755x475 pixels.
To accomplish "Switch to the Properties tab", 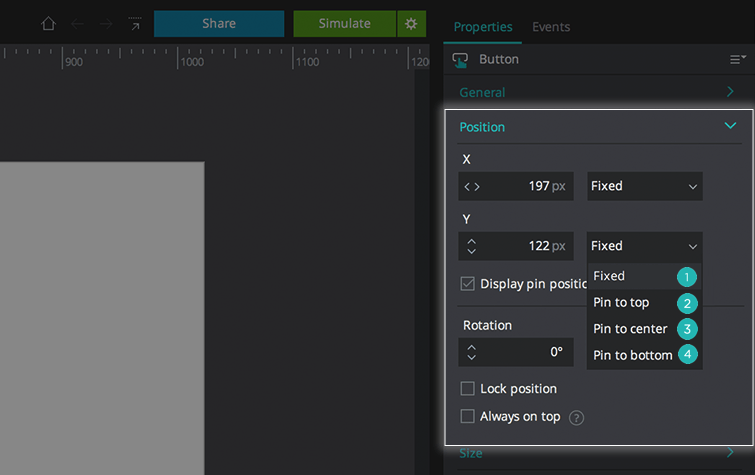I will click(483, 27).
